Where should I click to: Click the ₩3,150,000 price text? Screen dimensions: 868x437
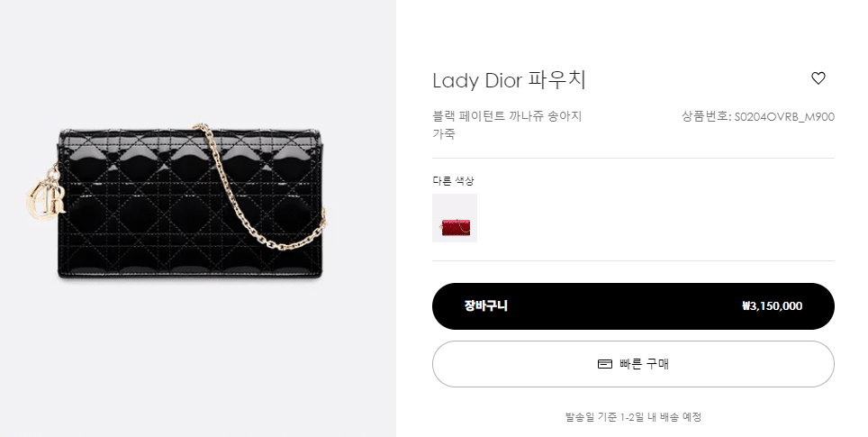pos(773,306)
